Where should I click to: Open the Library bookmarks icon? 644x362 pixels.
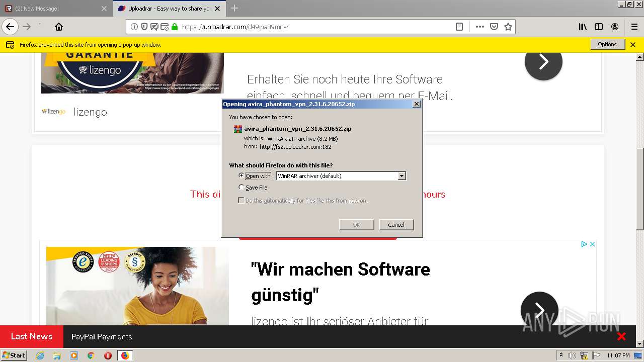pyautogui.click(x=583, y=27)
